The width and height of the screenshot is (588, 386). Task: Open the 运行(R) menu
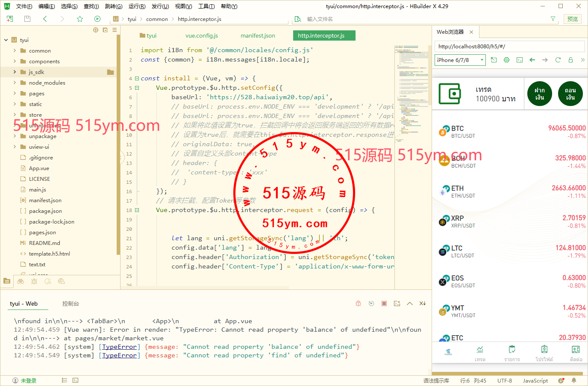137,6
